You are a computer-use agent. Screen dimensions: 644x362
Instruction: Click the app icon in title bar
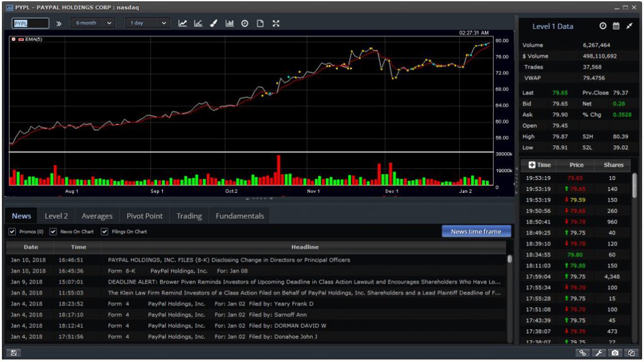[x=9, y=8]
